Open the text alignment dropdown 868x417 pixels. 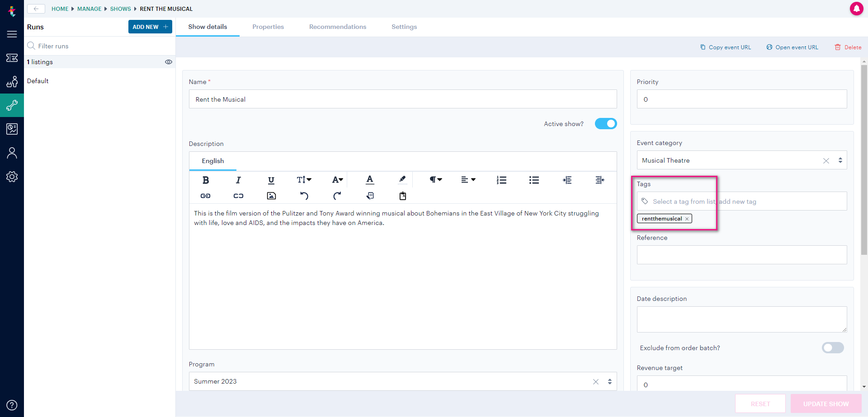468,180
